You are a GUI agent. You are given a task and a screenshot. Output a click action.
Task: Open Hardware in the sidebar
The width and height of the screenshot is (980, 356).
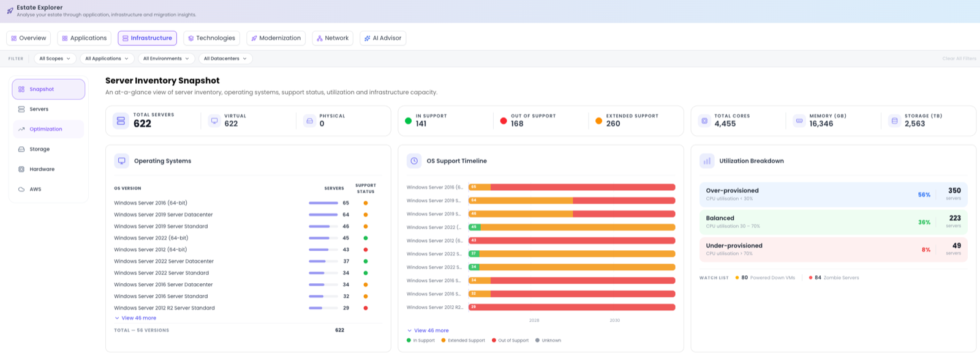[48, 169]
